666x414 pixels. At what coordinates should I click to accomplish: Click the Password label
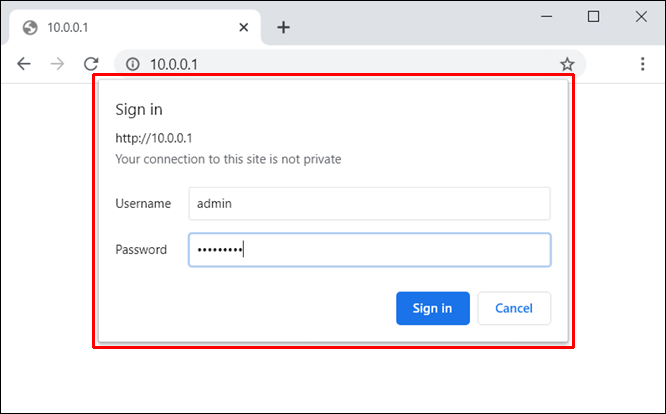[x=141, y=250]
